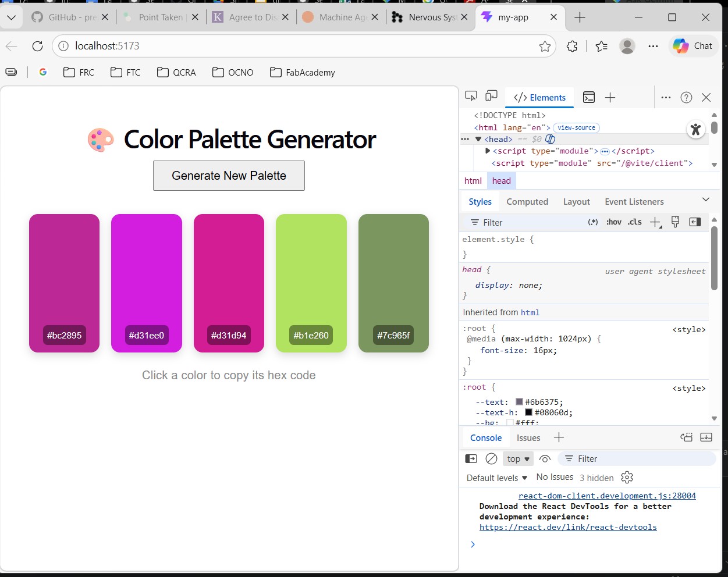
Task: Click the console Filter input field
Action: [x=637, y=459]
